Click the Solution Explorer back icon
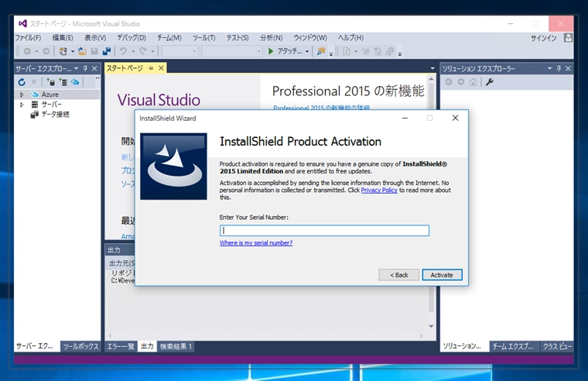The width and height of the screenshot is (588, 381). click(449, 82)
